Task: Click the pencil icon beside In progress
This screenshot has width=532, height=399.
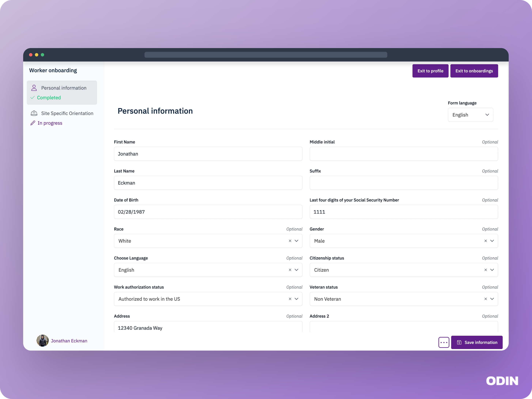Action: 33,123
